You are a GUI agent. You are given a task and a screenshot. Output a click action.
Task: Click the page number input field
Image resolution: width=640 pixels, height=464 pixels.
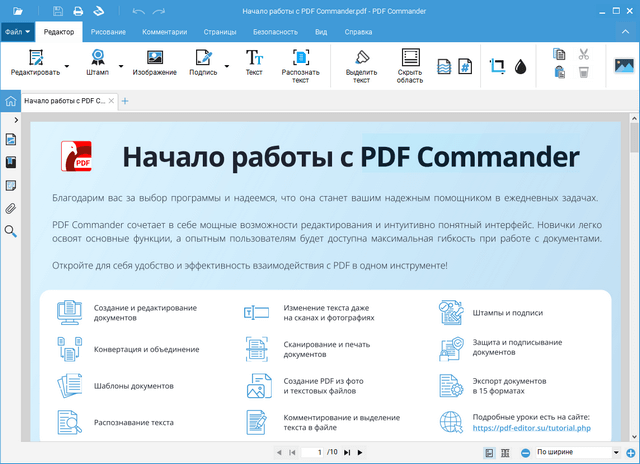click(319, 453)
